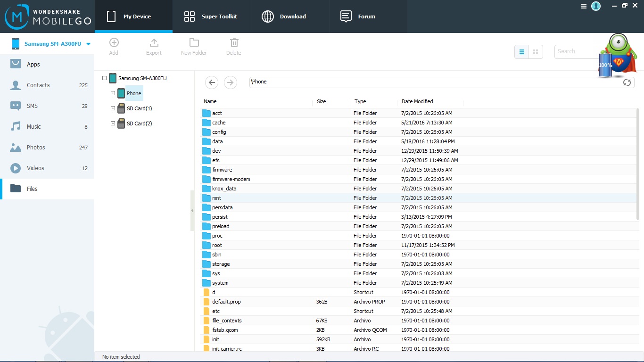The image size is (644, 362).
Task: Expand the Phone tree node
Action: [x=113, y=93]
